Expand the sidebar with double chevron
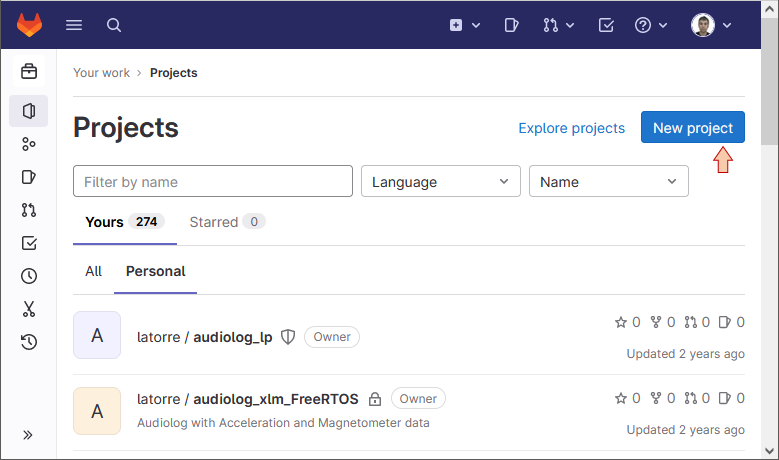 [28, 435]
